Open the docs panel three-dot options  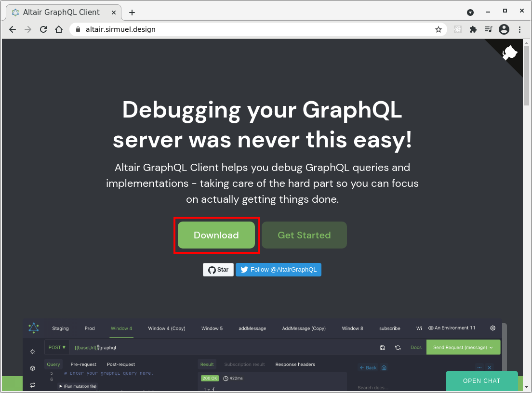(x=479, y=367)
